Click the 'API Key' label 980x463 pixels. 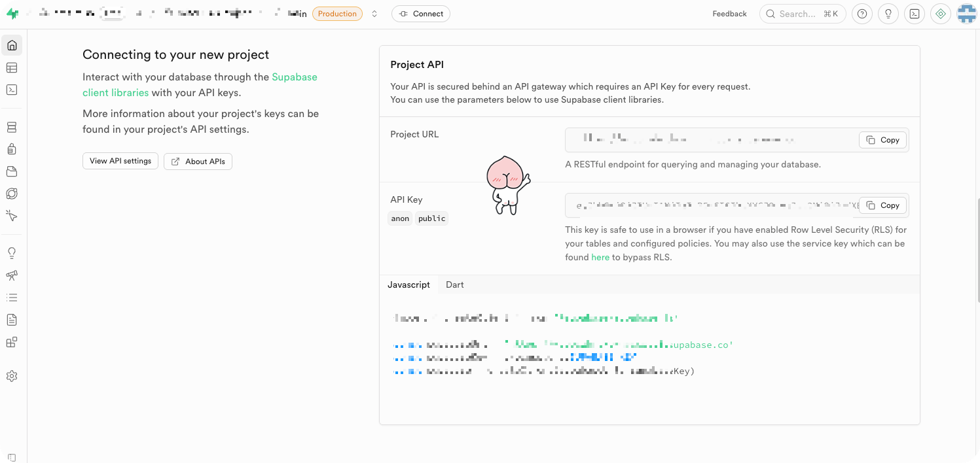click(x=407, y=199)
